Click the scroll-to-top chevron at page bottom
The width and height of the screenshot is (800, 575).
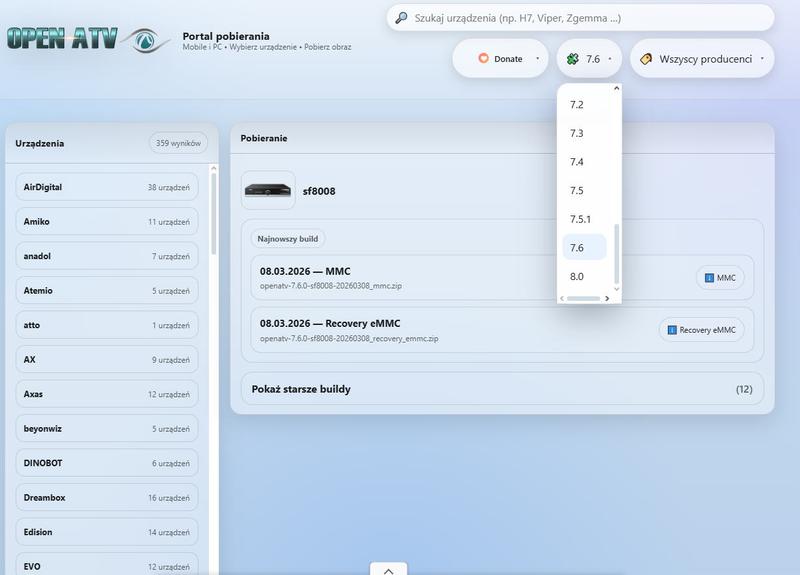[388, 570]
